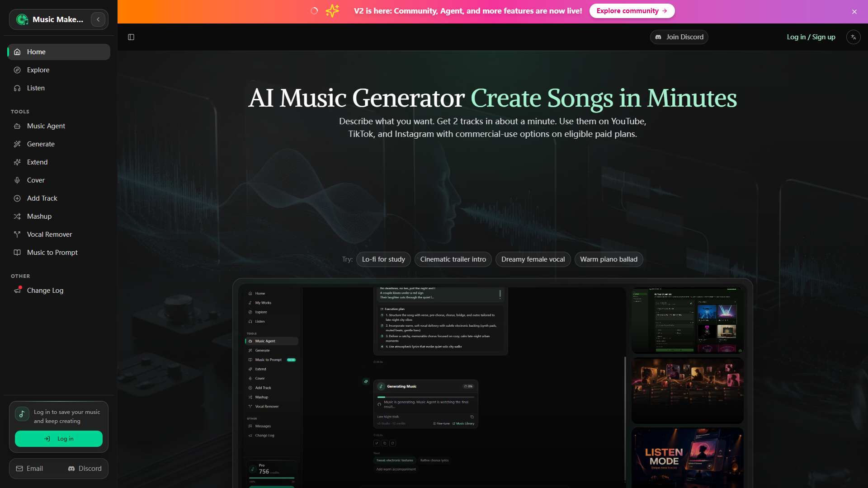Image resolution: width=868 pixels, height=488 pixels.
Task: Close the V2 announcement banner
Action: tap(854, 12)
